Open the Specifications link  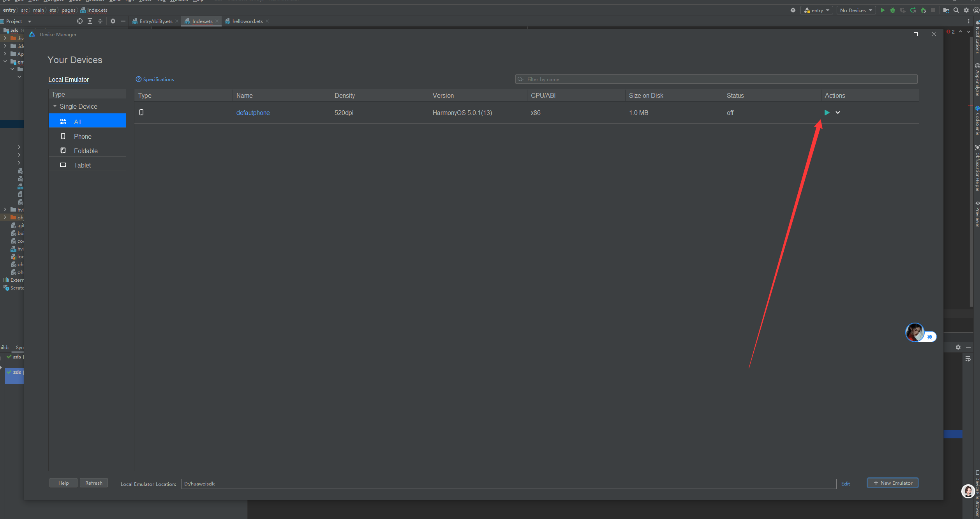coord(158,79)
